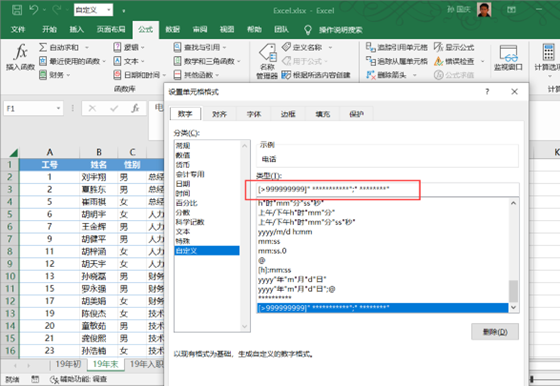Open the Name Manager
This screenshot has height=386, width=560.
(x=267, y=61)
